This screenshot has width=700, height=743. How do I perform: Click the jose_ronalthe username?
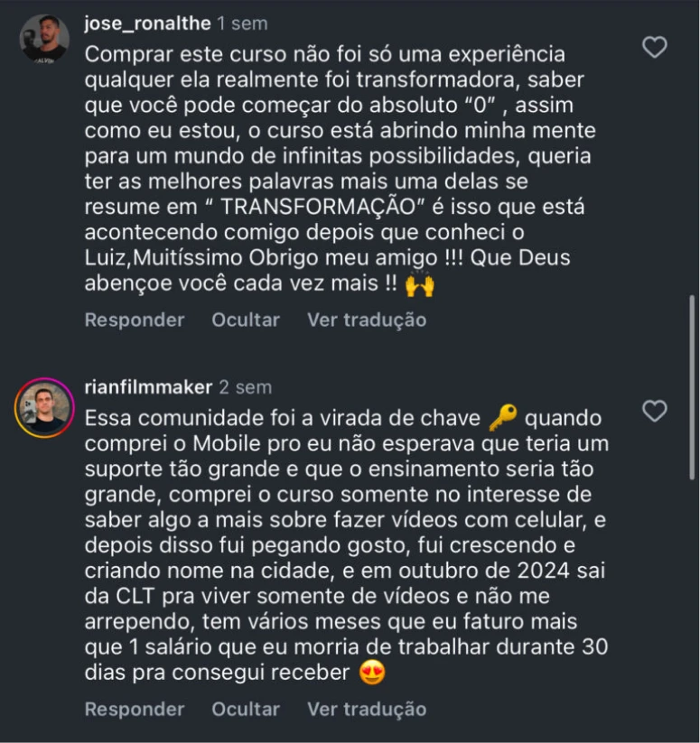coord(147,23)
